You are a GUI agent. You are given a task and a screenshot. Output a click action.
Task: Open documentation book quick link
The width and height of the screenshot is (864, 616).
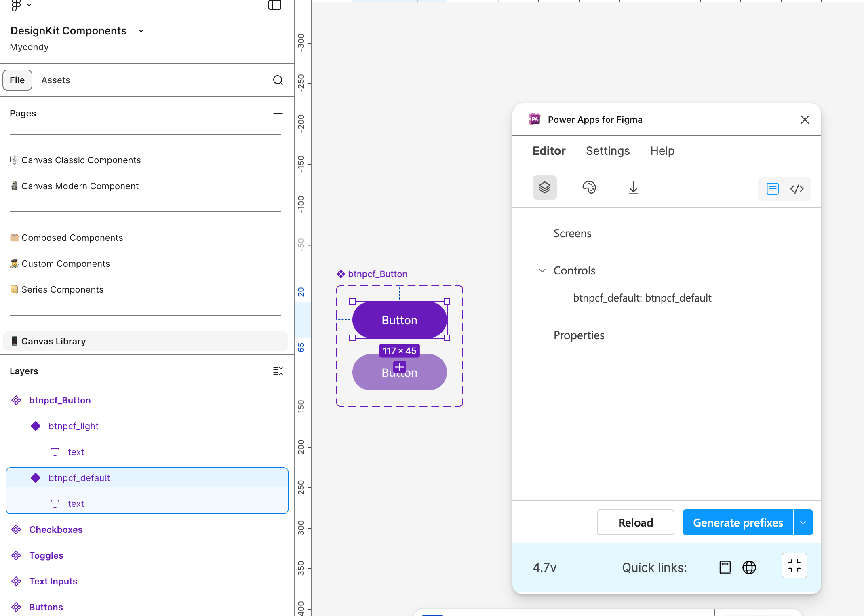pyautogui.click(x=725, y=567)
